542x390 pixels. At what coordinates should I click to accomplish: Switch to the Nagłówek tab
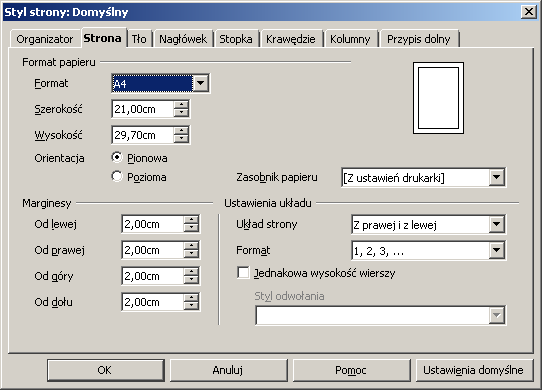(183, 39)
